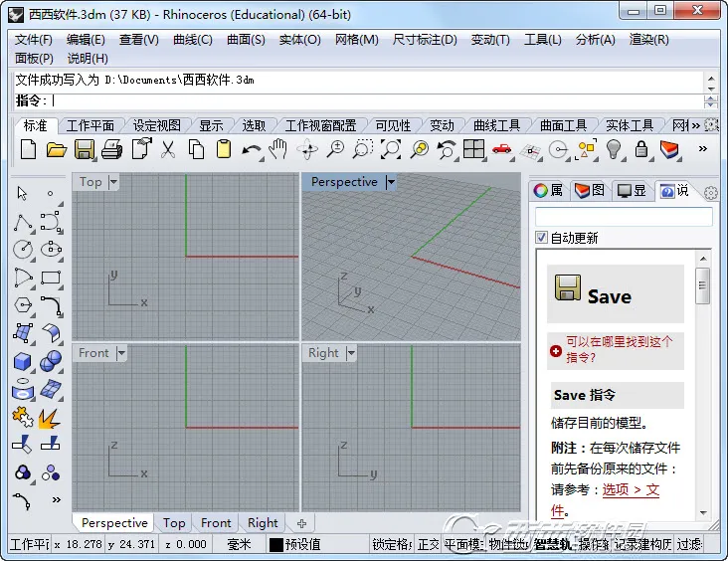Open the panel settings gear icon
Image resolution: width=728 pixels, height=561 pixels.
coord(710,192)
